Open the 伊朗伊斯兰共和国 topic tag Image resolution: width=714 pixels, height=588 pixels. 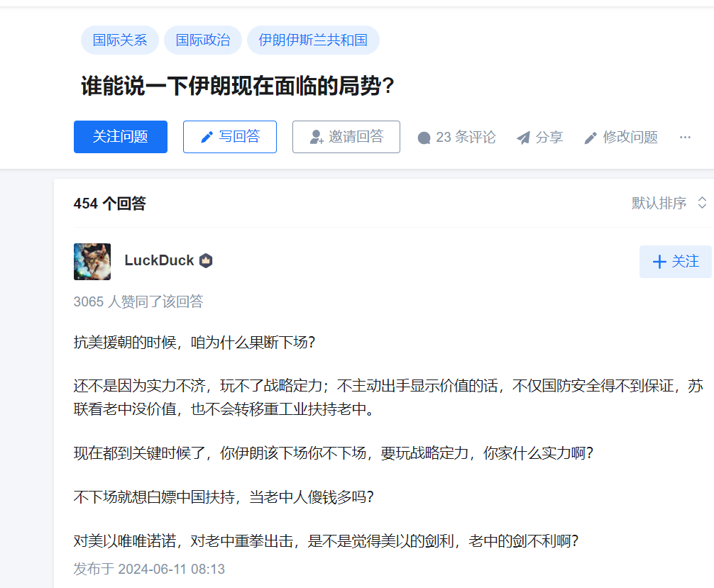click(313, 40)
